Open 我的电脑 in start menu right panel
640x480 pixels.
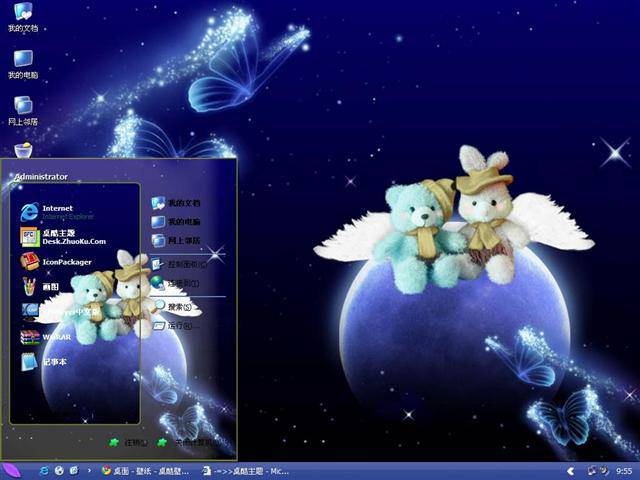tap(176, 222)
